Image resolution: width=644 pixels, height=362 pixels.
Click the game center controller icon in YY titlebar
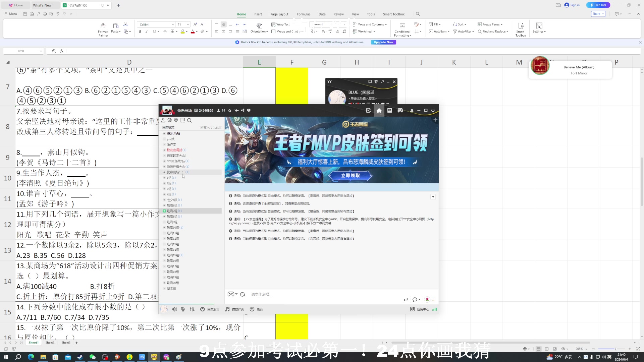[400, 110]
